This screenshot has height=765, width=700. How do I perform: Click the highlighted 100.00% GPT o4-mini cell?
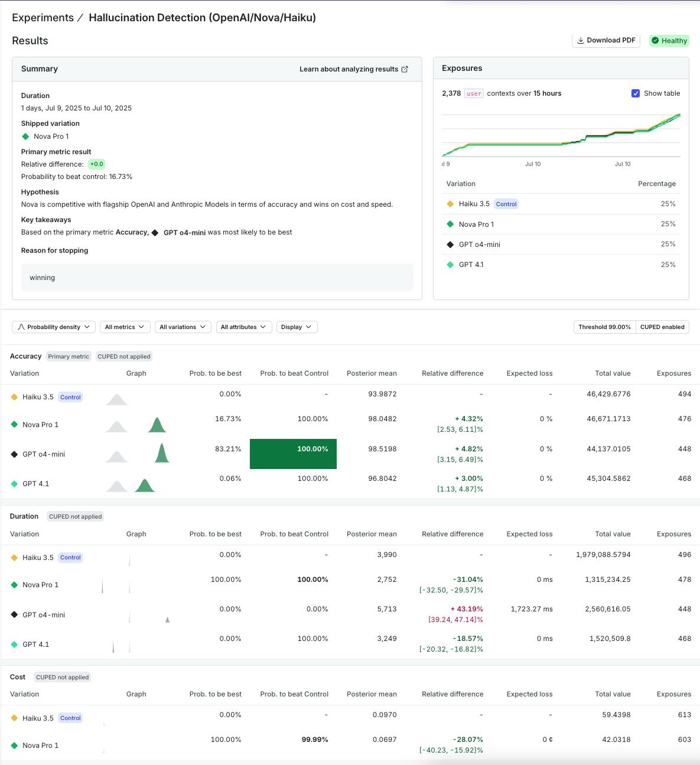(x=293, y=454)
